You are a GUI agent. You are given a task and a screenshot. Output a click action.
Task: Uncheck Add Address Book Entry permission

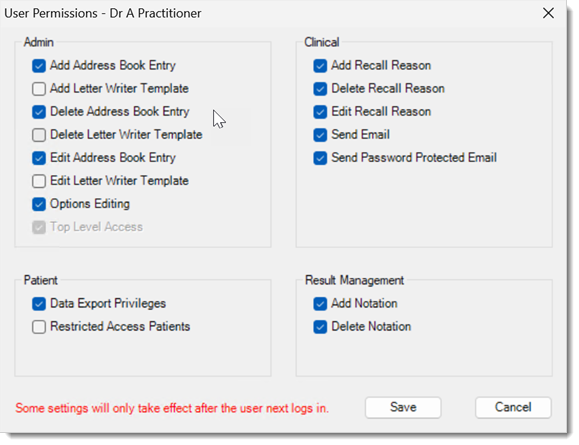click(x=39, y=66)
